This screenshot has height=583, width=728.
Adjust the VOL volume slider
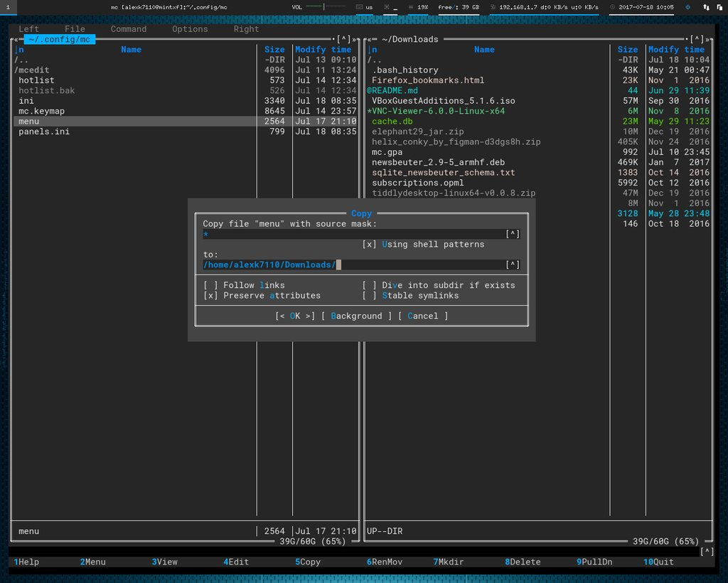click(x=324, y=7)
